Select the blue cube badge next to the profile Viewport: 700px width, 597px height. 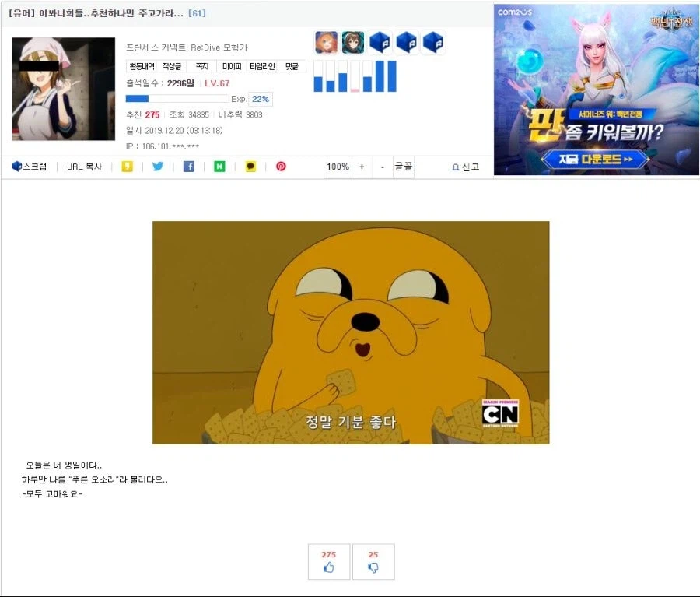coord(379,43)
